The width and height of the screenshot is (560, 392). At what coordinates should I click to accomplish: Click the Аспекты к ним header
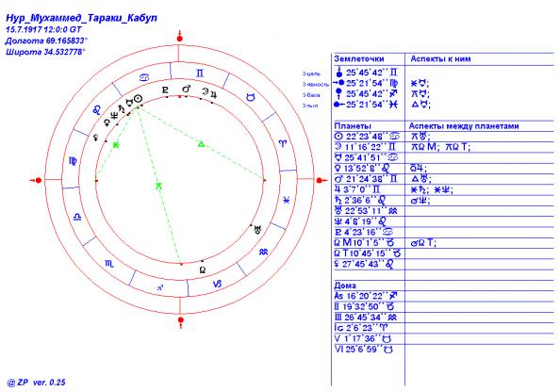(x=440, y=59)
